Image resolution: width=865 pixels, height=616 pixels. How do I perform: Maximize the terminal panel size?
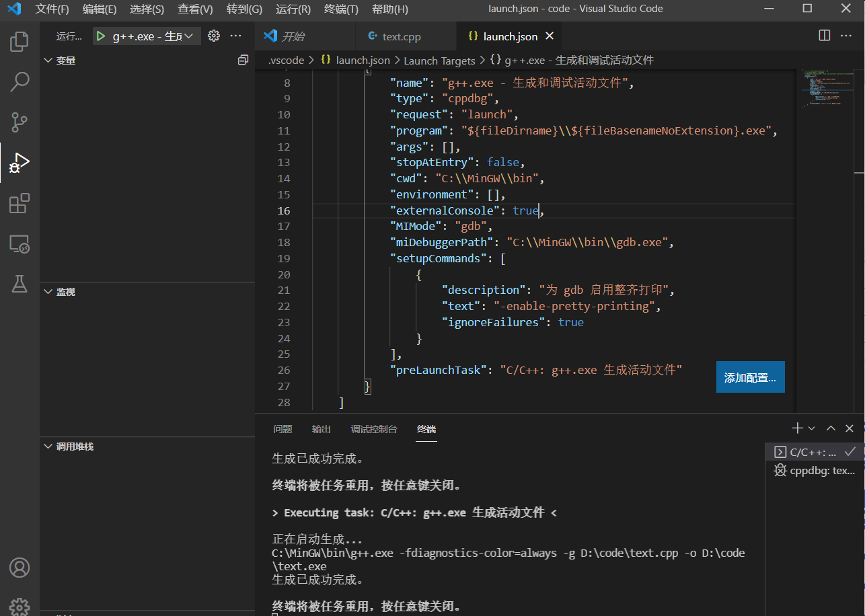[x=831, y=428]
